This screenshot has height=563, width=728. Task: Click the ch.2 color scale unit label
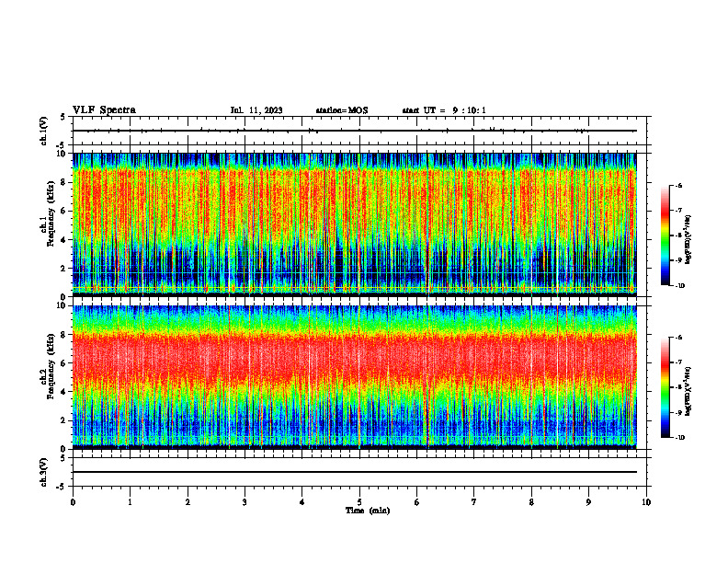tap(688, 391)
